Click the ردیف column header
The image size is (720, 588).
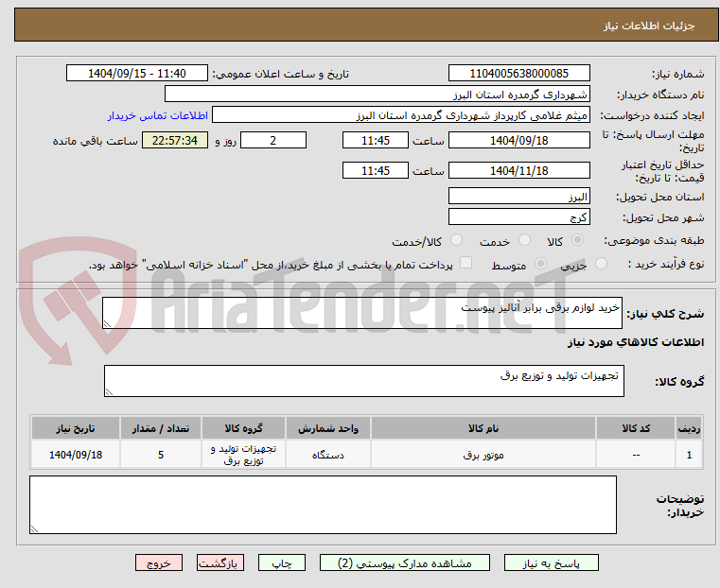tap(689, 428)
